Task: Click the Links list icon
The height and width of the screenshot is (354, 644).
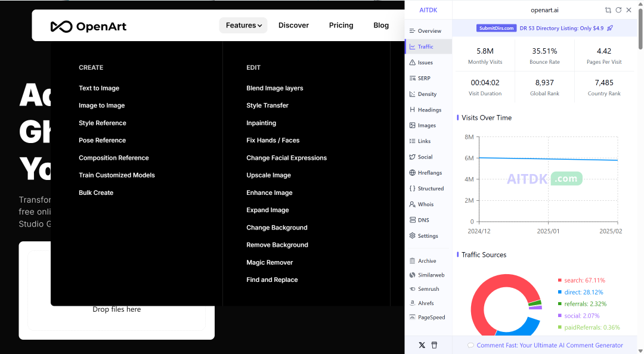Action: pyautogui.click(x=412, y=141)
